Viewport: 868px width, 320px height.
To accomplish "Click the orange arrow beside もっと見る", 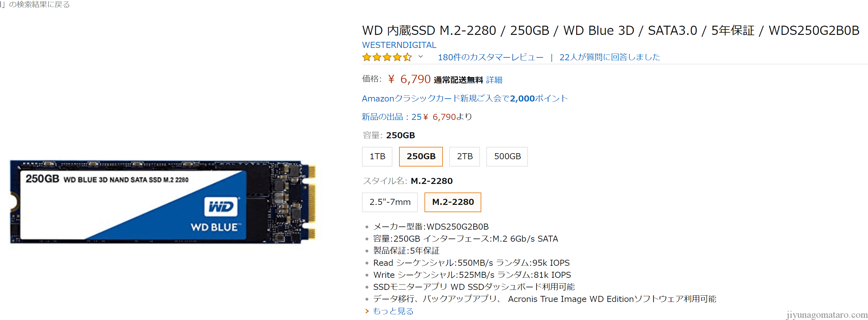I will point(367,311).
